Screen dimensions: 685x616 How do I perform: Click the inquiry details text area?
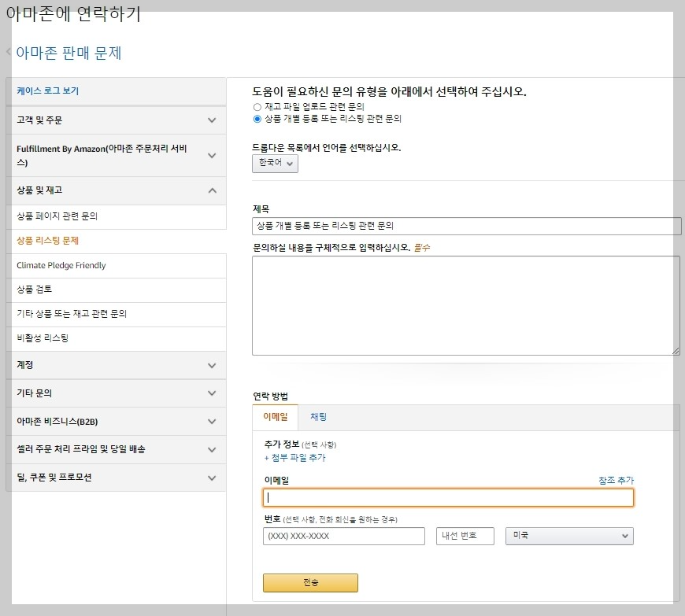[x=465, y=305]
